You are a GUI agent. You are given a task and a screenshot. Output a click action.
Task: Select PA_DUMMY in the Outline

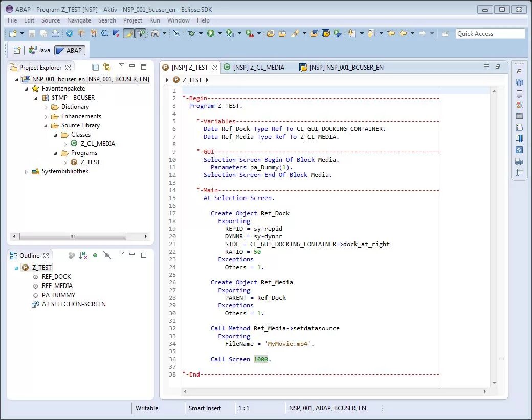click(x=58, y=295)
